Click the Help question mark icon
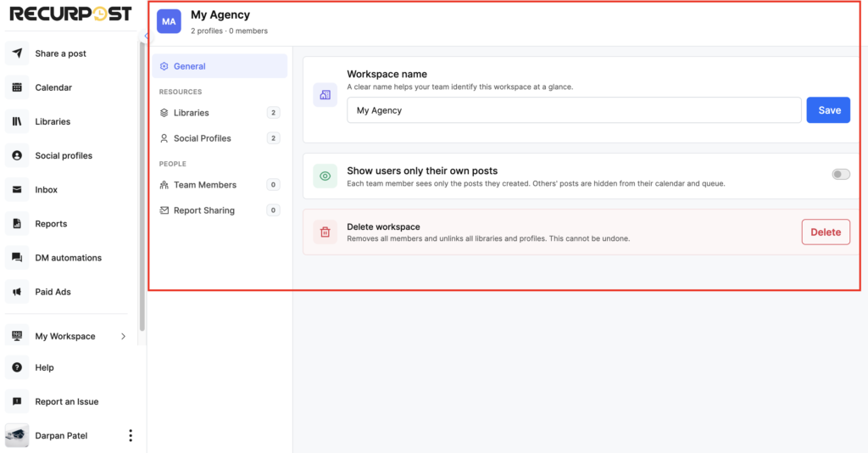 [17, 367]
